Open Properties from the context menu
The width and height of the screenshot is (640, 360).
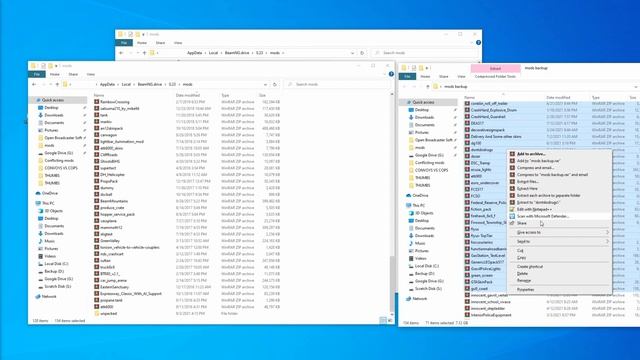pyautogui.click(x=525, y=289)
